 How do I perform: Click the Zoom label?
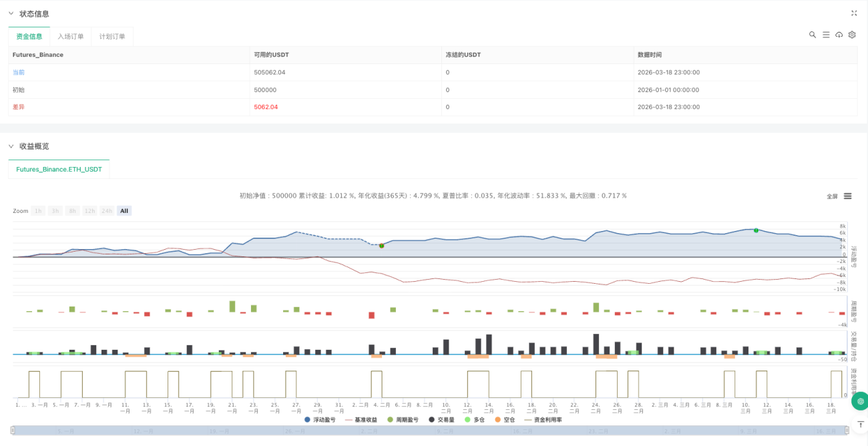21,211
